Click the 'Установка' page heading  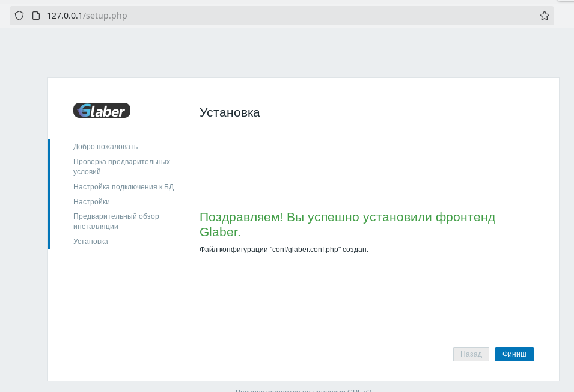[x=230, y=112]
